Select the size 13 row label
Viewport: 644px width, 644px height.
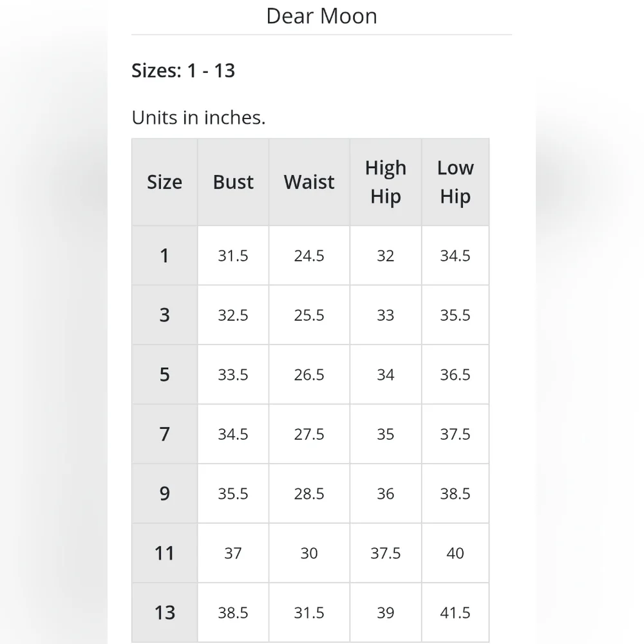[165, 612]
